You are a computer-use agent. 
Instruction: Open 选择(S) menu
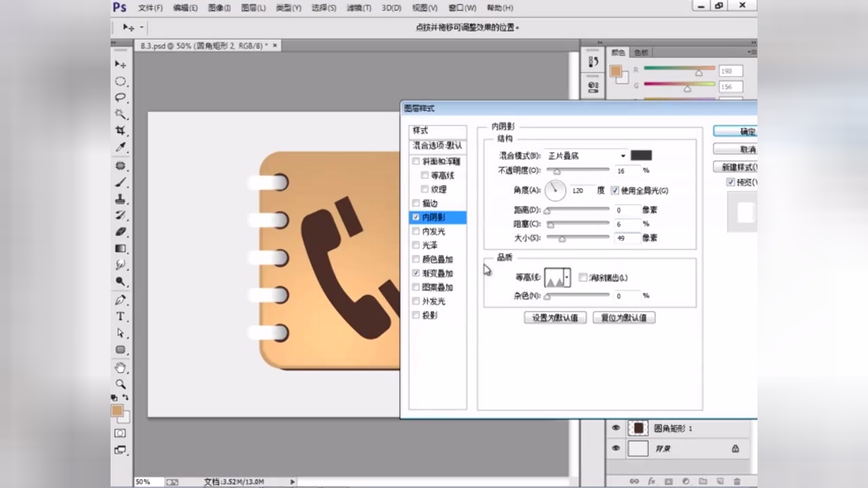(x=323, y=8)
